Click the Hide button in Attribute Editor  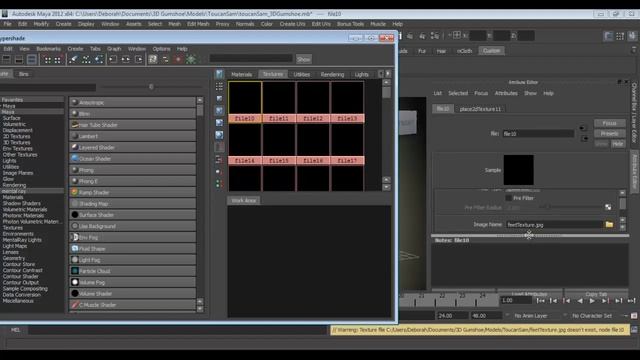tap(618, 144)
